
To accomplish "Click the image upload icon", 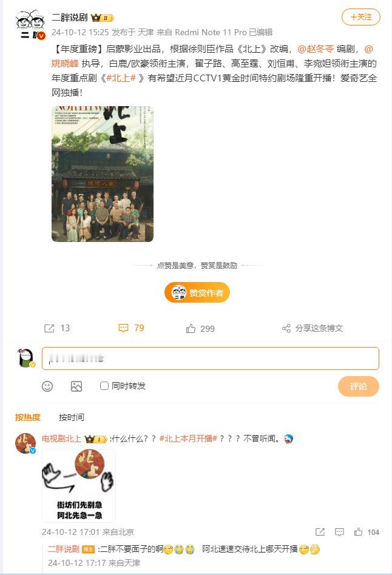I will tap(76, 386).
